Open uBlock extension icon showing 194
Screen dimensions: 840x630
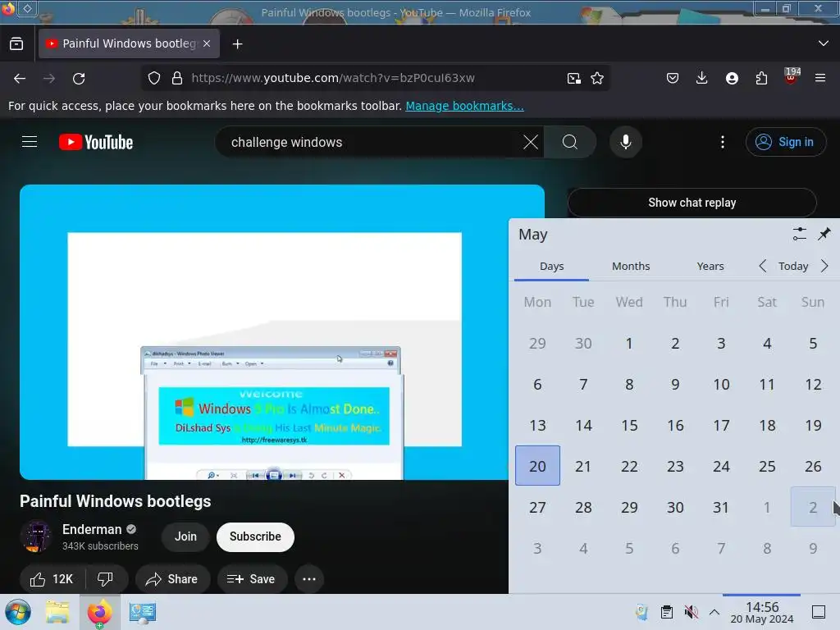pyautogui.click(x=792, y=76)
